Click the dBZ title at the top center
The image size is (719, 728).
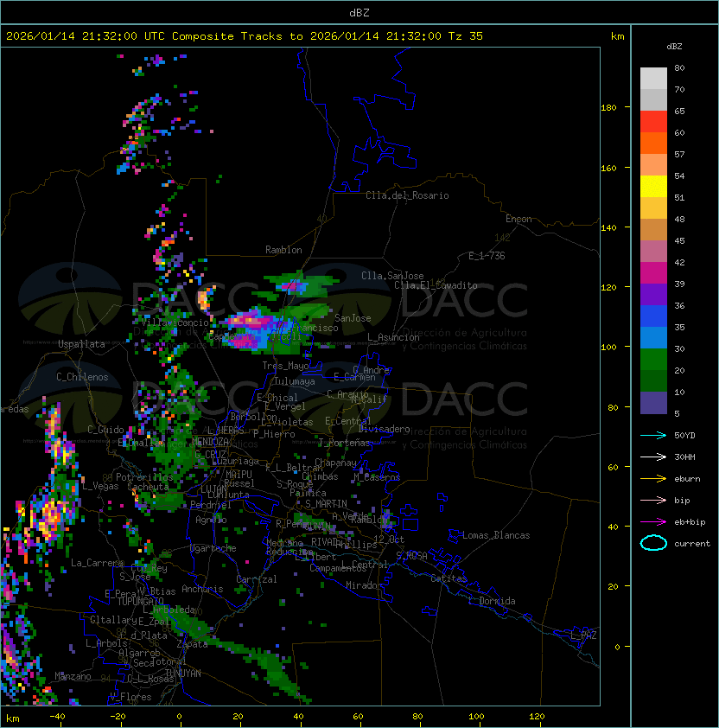pos(359,13)
